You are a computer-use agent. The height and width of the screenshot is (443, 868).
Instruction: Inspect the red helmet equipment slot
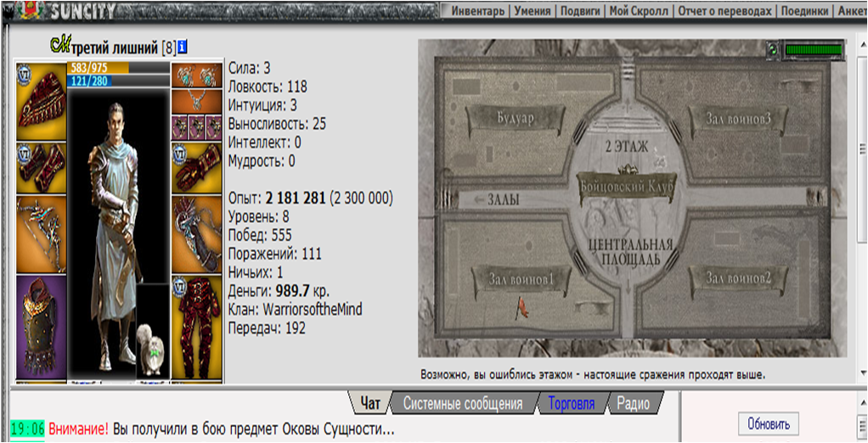[x=41, y=101]
